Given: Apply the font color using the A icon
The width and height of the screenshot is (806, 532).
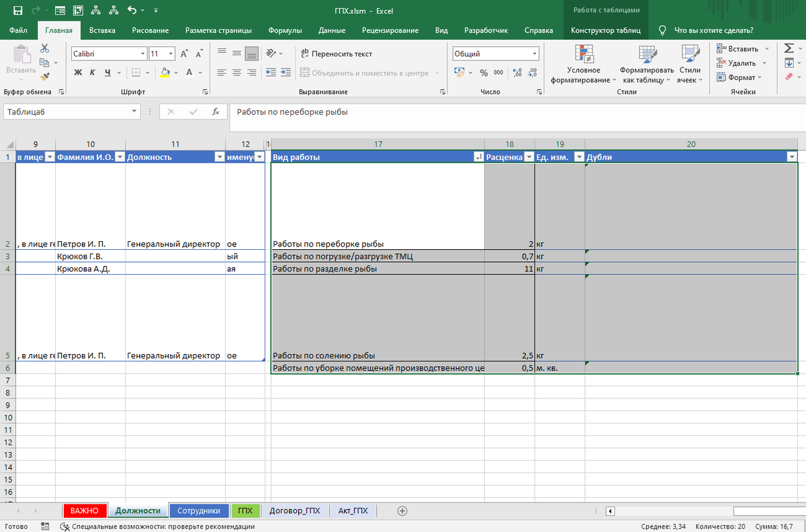Looking at the screenshot, I should tap(190, 73).
